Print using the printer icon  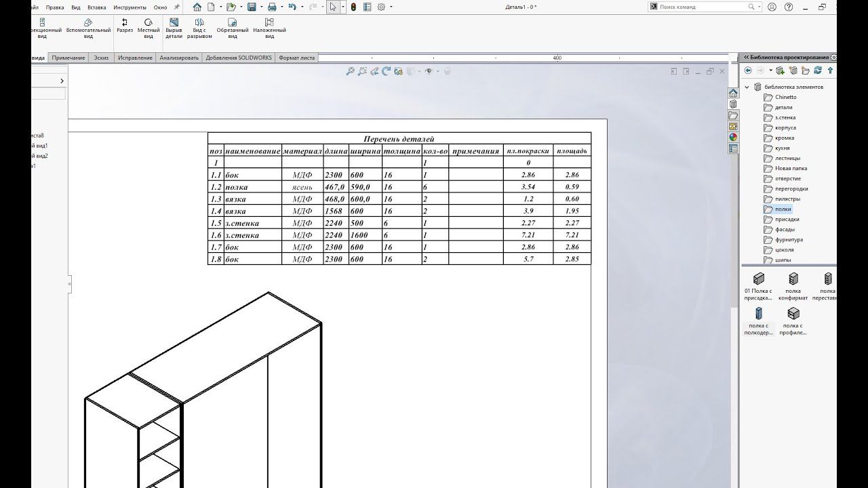coord(272,7)
